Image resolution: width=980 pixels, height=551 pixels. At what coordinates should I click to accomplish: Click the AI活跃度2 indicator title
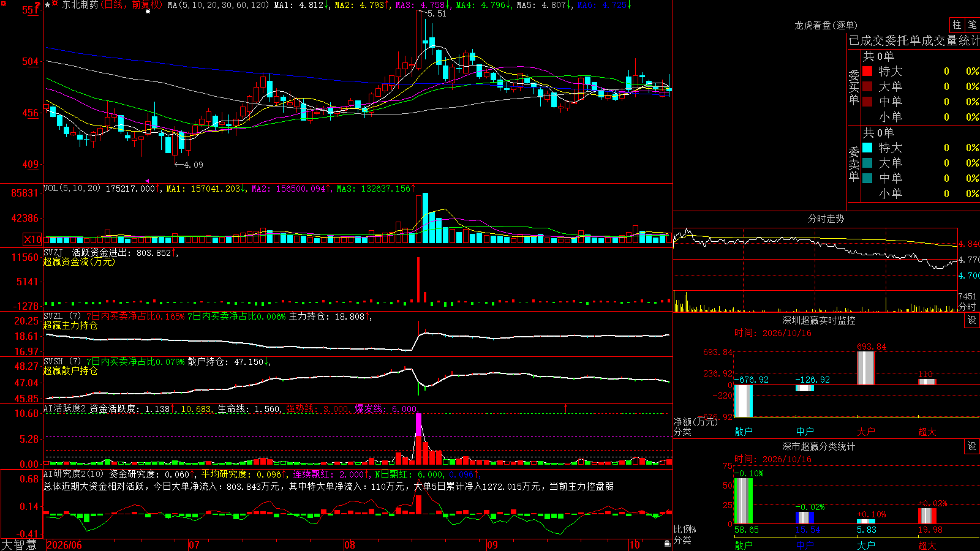click(65, 409)
